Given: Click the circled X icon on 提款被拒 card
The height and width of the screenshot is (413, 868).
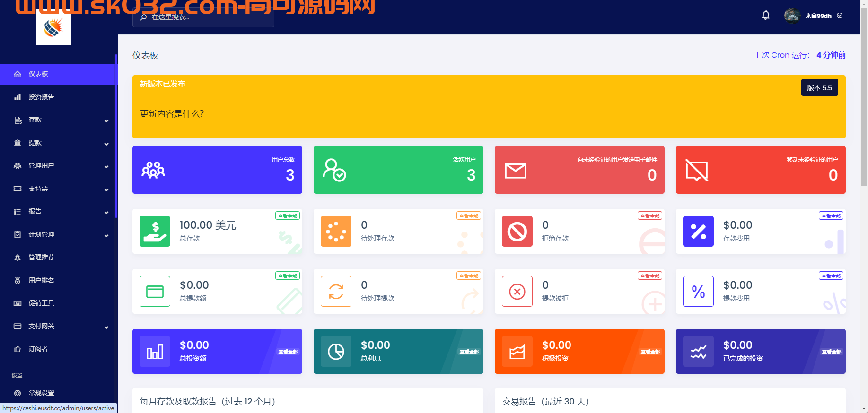Looking at the screenshot, I should coord(517,292).
